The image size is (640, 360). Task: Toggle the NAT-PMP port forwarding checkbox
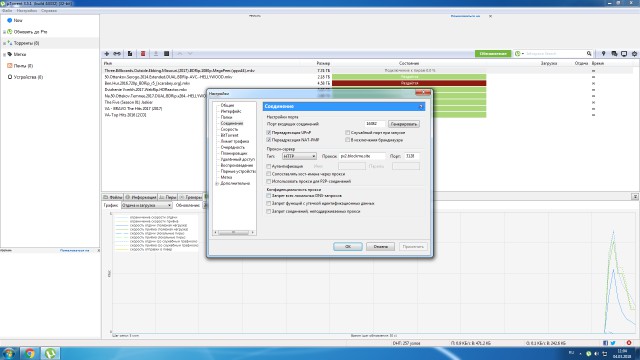tap(269, 140)
